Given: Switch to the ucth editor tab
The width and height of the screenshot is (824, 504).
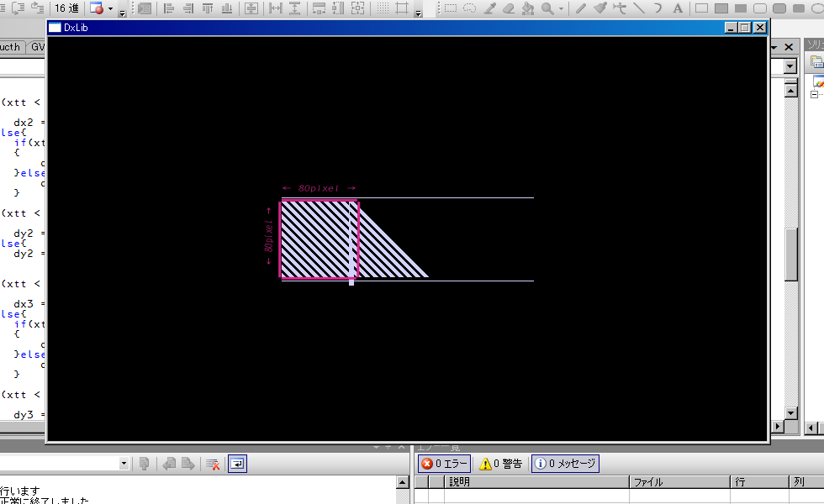Looking at the screenshot, I should [x=10, y=47].
